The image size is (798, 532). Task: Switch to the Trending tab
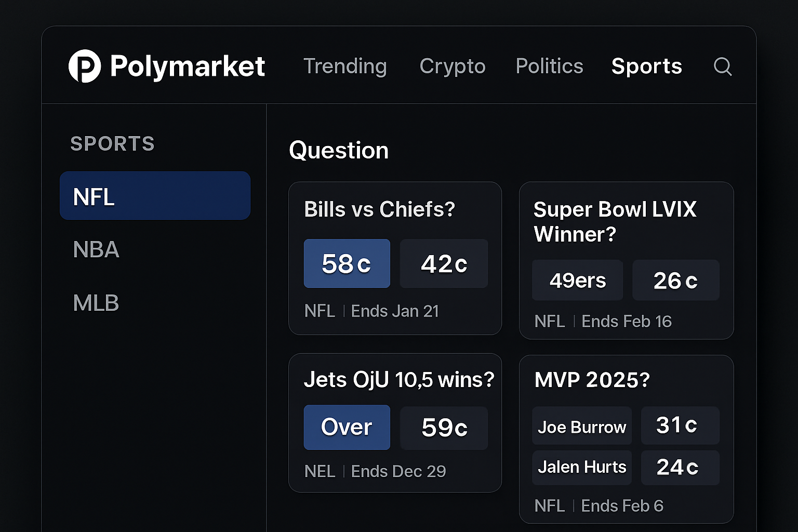[x=345, y=66]
